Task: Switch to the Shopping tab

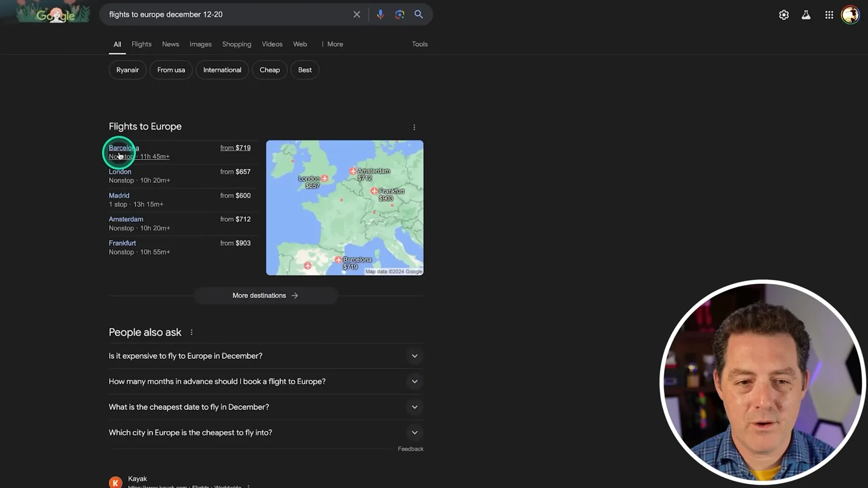Action: 237,44
